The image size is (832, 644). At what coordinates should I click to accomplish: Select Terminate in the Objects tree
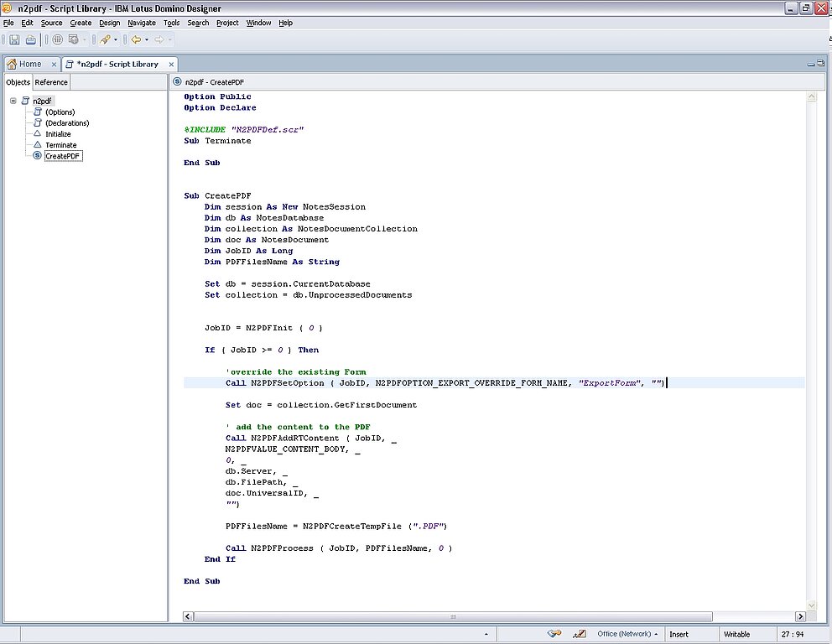pos(61,145)
